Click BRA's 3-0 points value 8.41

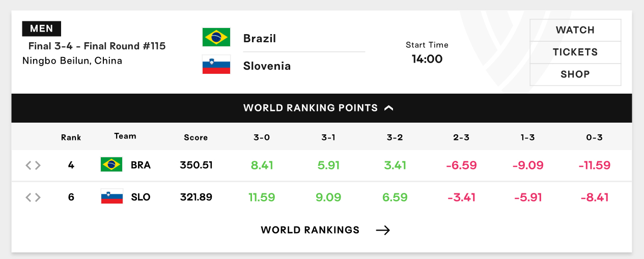point(262,165)
